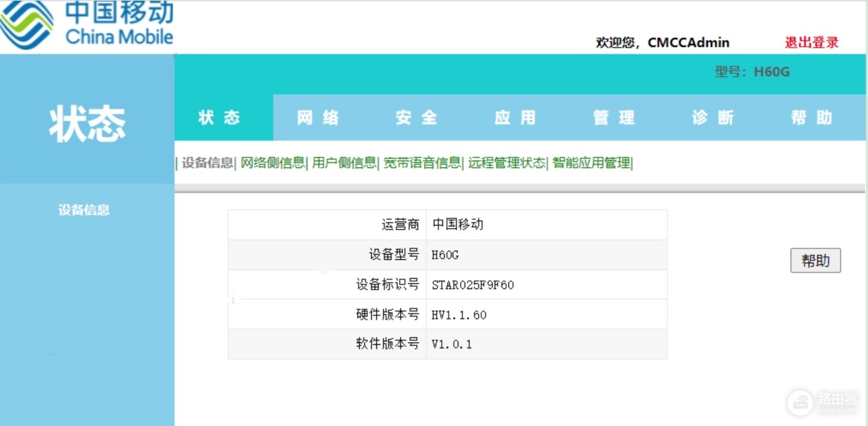Open 宽带语音信息 submenu link
The image size is (868, 426).
pos(422,163)
